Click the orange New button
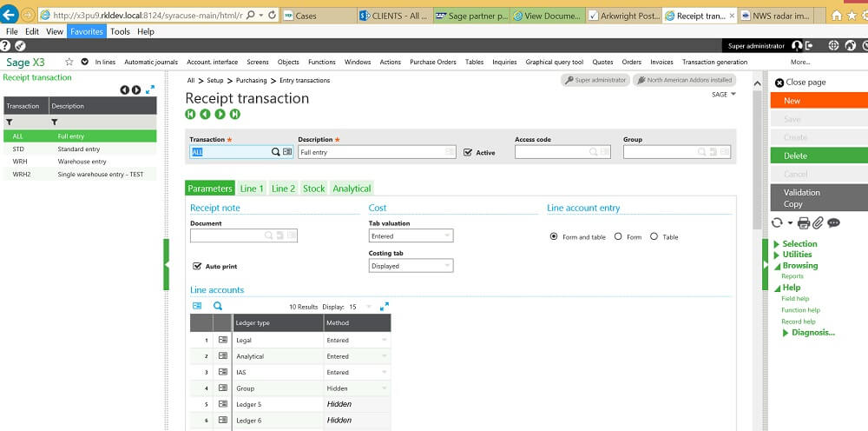Screen dimensions: 868x431 [x=819, y=100]
